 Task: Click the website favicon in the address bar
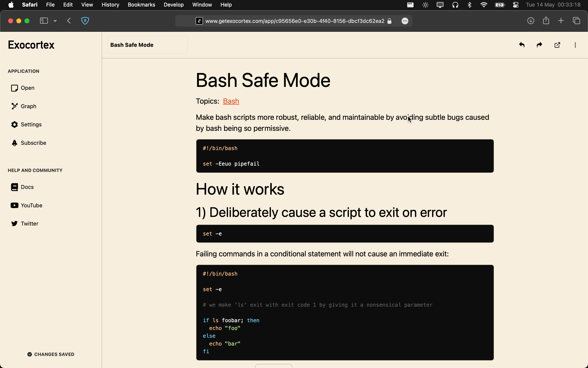[x=199, y=21]
